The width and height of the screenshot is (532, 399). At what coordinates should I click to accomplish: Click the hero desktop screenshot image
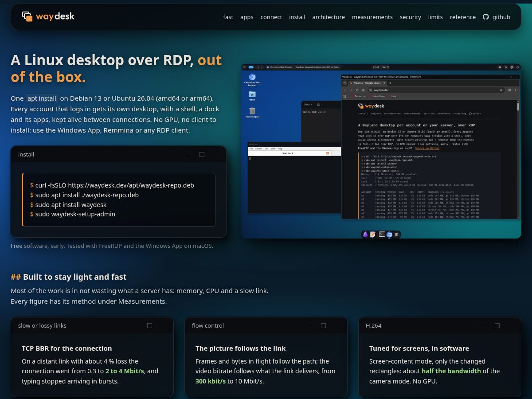381,151
